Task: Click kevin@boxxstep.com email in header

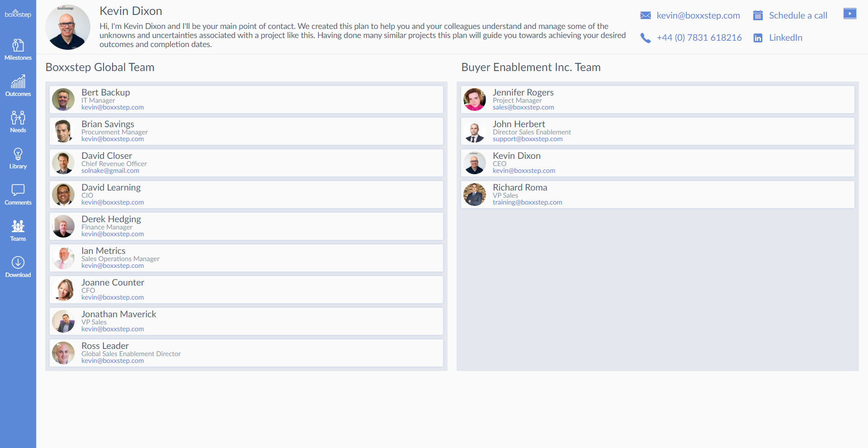Action: (x=698, y=16)
